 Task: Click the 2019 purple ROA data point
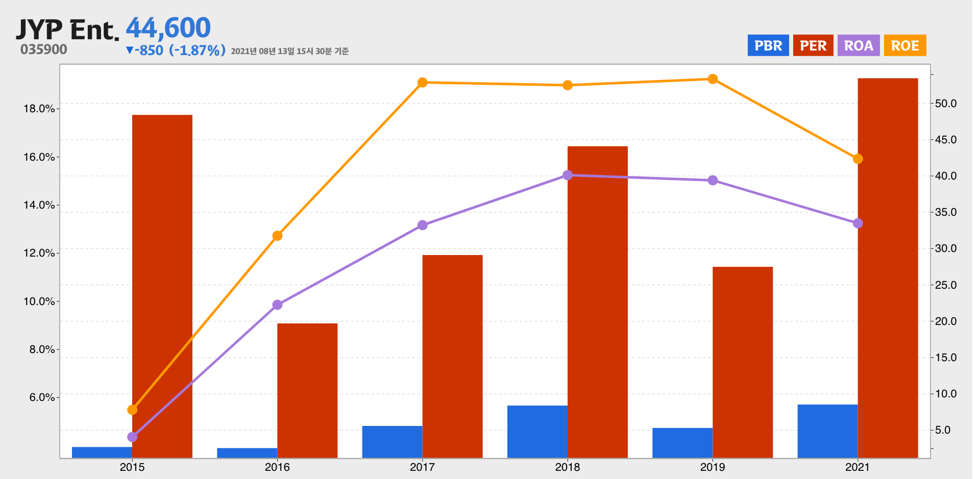(713, 180)
